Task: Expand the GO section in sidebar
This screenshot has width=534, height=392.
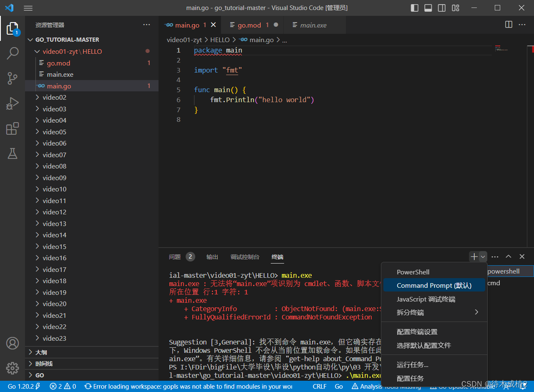Action: click(92, 375)
